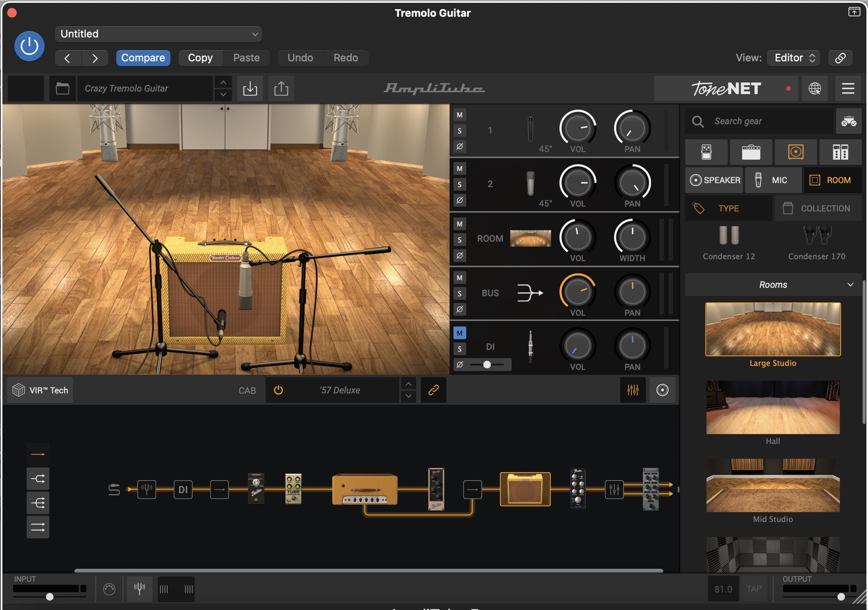The width and height of the screenshot is (868, 610).
Task: Select the amp gear category
Action: point(751,152)
